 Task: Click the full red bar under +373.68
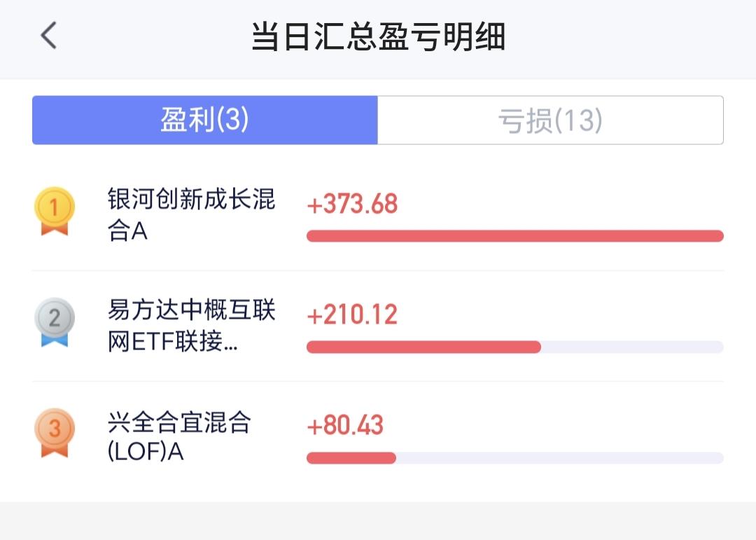pos(515,236)
